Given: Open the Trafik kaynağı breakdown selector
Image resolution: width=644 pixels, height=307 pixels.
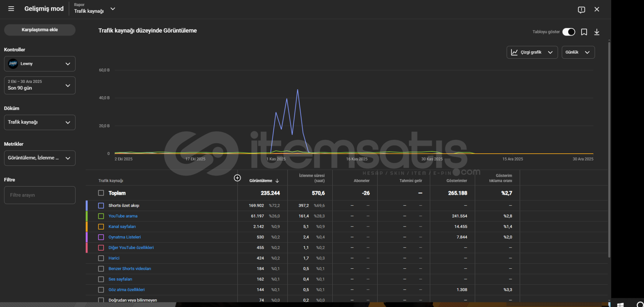Looking at the screenshot, I should tap(40, 122).
